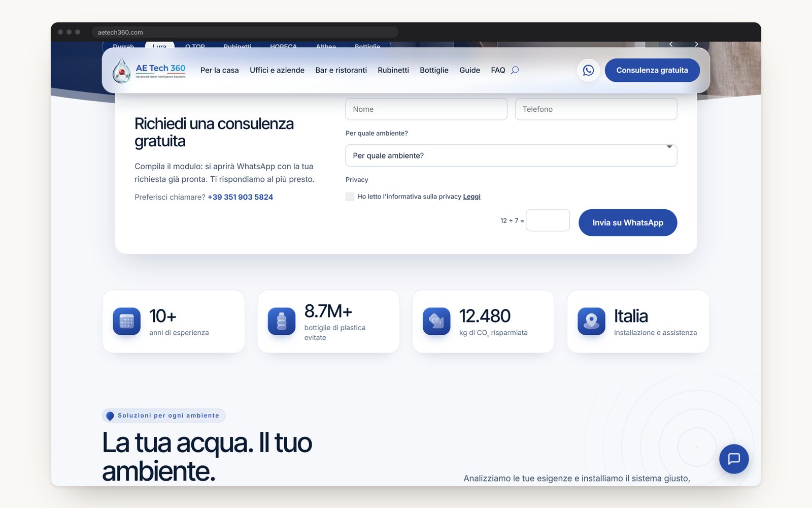
Task: Click the Italia location pin icon
Action: click(591, 321)
